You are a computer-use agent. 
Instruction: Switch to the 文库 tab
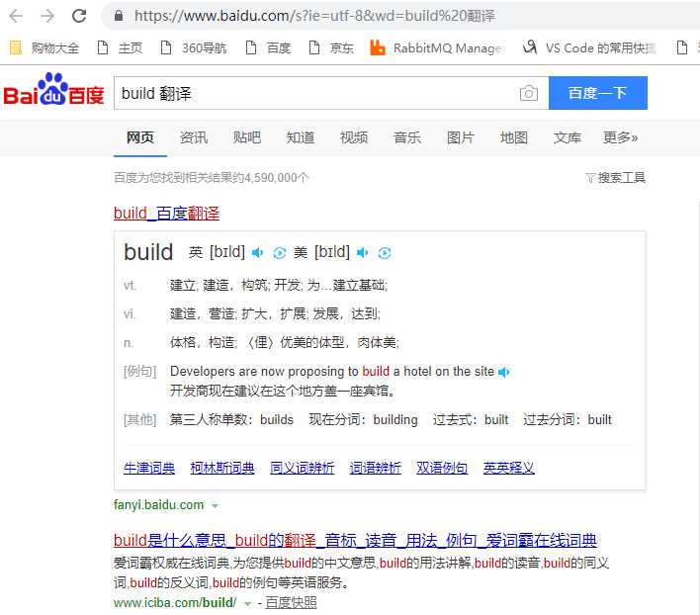click(568, 137)
